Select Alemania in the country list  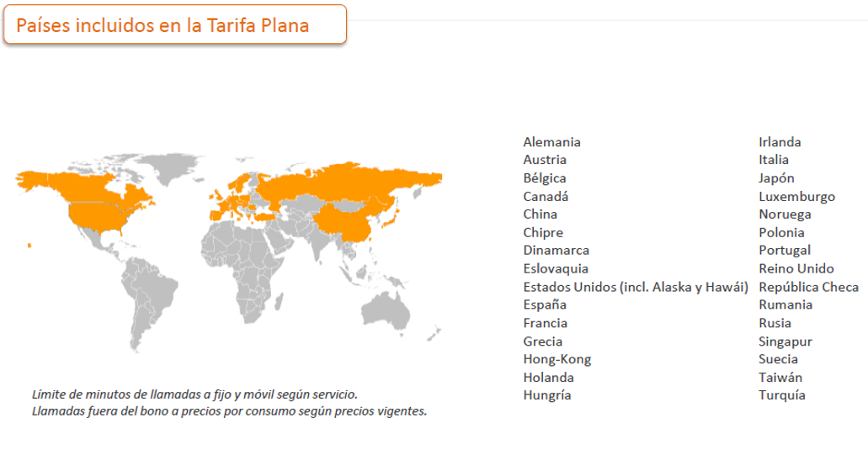click(552, 142)
